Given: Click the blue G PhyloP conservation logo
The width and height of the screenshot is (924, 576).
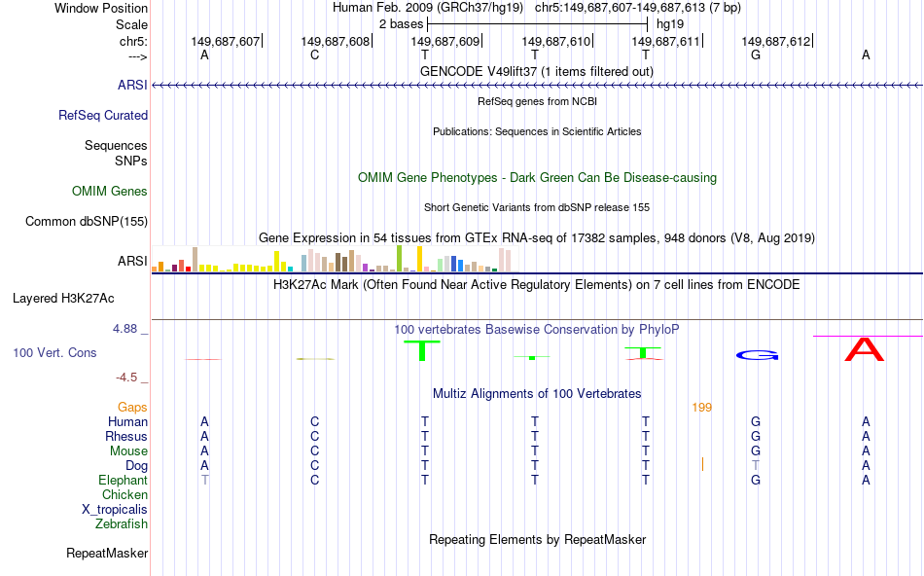Looking at the screenshot, I should click(758, 355).
